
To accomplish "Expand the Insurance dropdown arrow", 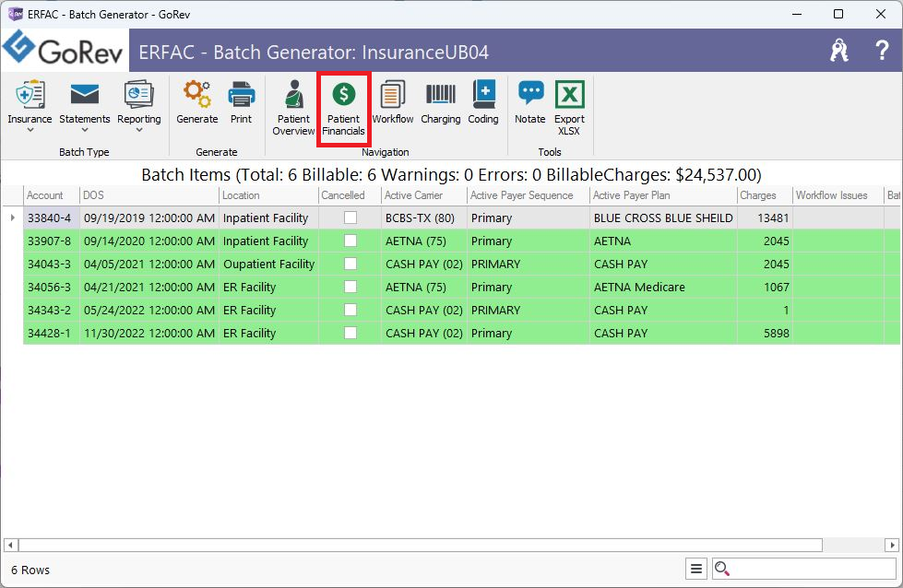I will (x=30, y=130).
